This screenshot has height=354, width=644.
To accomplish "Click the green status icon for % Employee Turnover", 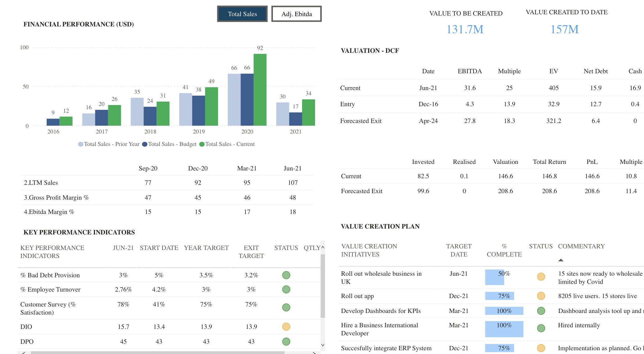I will point(286,289).
